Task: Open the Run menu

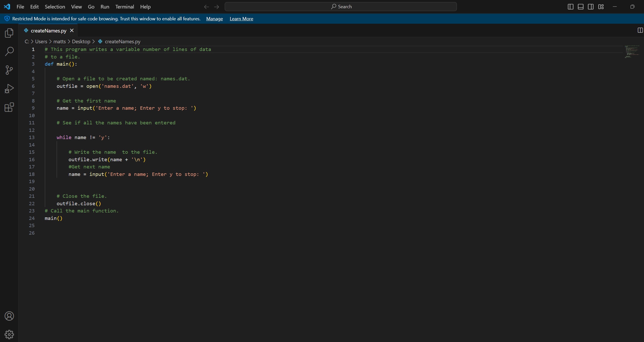Action: point(105,7)
